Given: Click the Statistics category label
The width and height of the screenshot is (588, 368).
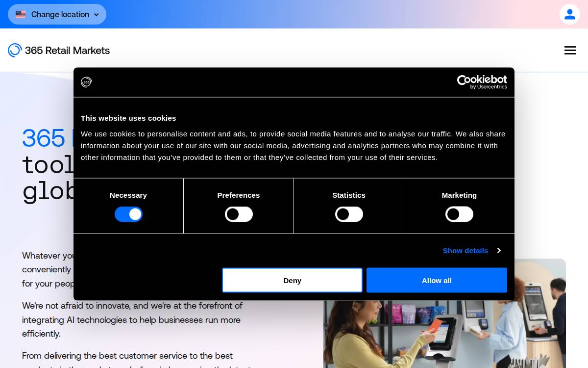Looking at the screenshot, I should click(349, 195).
